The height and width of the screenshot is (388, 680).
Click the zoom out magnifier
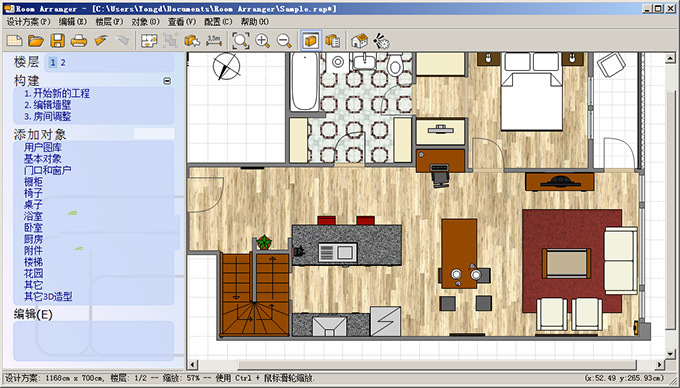pyautogui.click(x=284, y=41)
